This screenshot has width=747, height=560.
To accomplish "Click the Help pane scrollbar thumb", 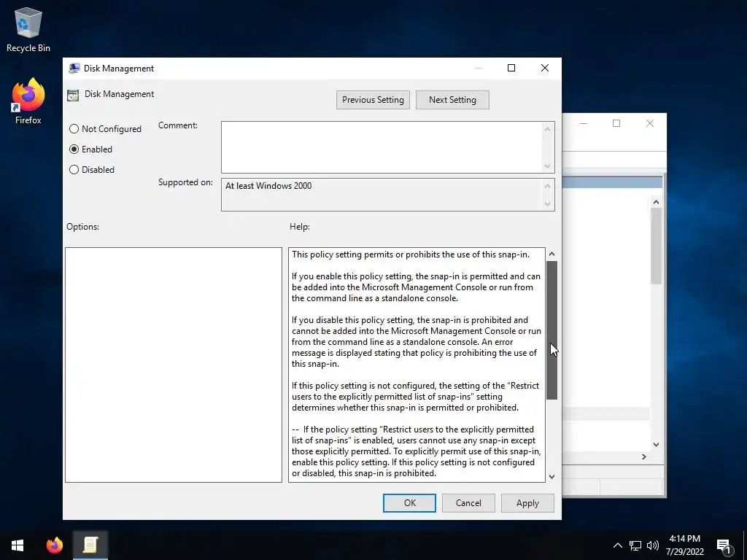I will pyautogui.click(x=551, y=330).
